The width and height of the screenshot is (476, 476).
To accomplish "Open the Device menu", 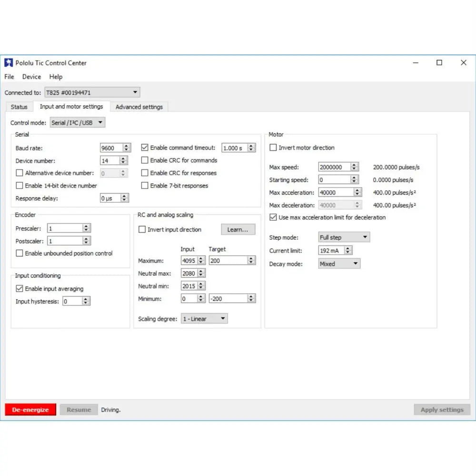I will 31,77.
